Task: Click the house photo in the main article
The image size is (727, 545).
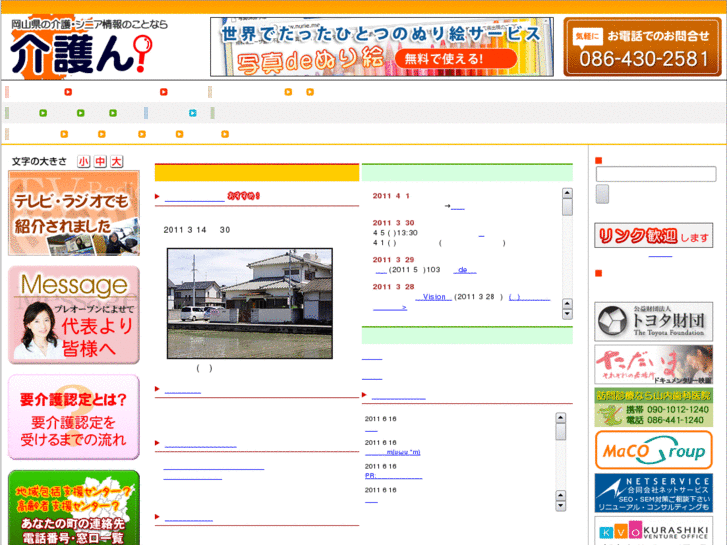Action: 249,303
